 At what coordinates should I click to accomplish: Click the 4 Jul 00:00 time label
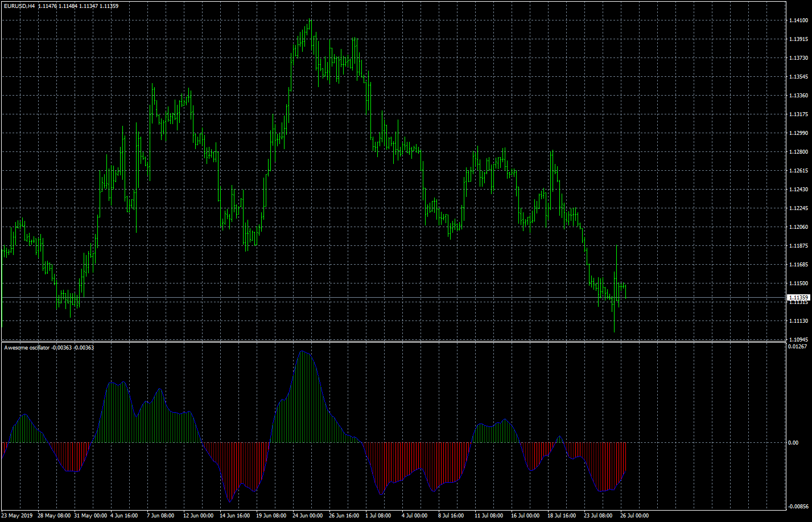415,516
